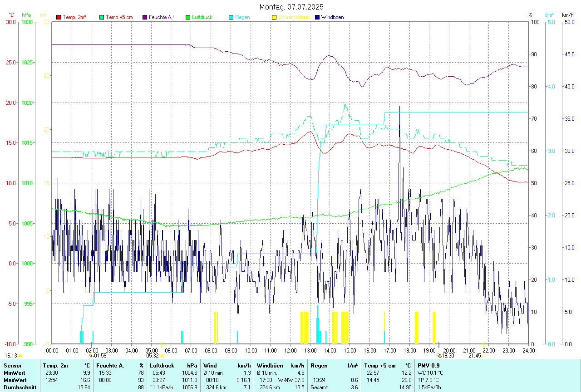
Task: Click the yellow Sonnenschein legend square
Action: (x=274, y=17)
